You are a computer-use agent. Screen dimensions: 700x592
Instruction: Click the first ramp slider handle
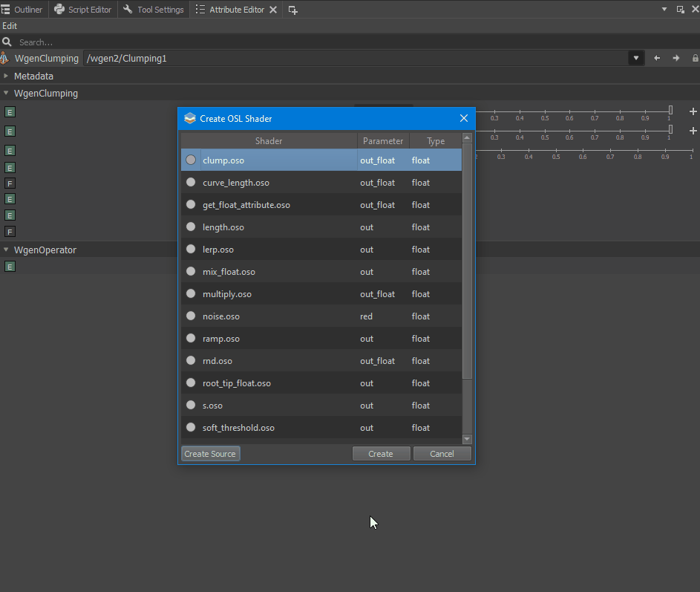click(x=670, y=111)
